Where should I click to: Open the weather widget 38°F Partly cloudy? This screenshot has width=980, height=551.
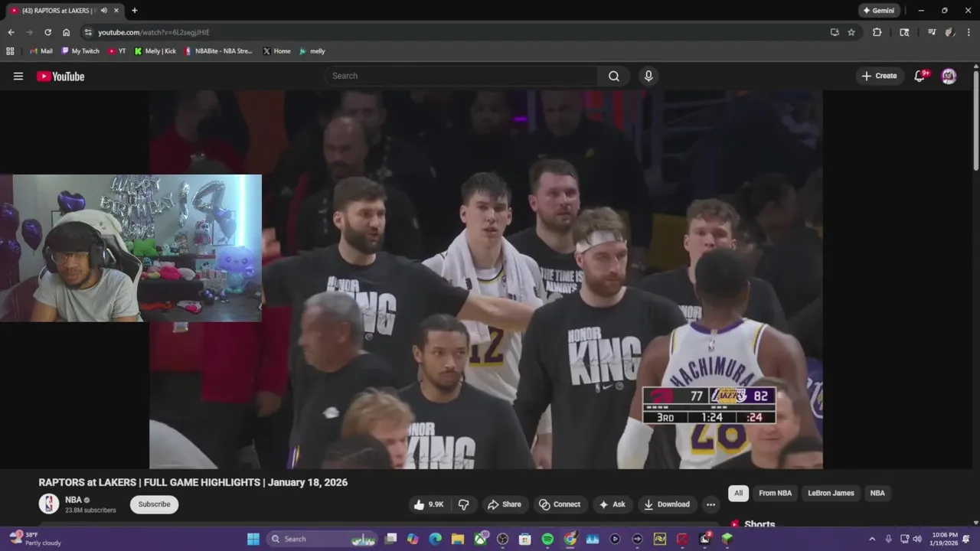[35, 539]
